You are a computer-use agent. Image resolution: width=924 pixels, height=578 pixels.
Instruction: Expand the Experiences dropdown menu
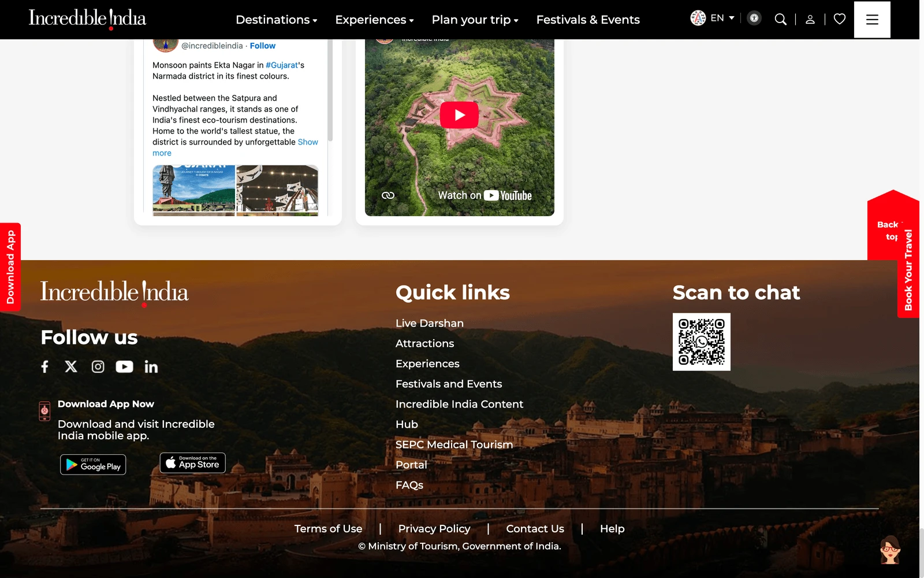(x=374, y=20)
